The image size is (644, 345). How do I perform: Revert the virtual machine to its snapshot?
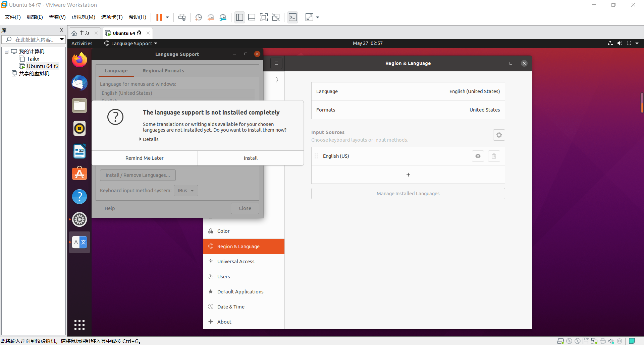click(x=211, y=17)
